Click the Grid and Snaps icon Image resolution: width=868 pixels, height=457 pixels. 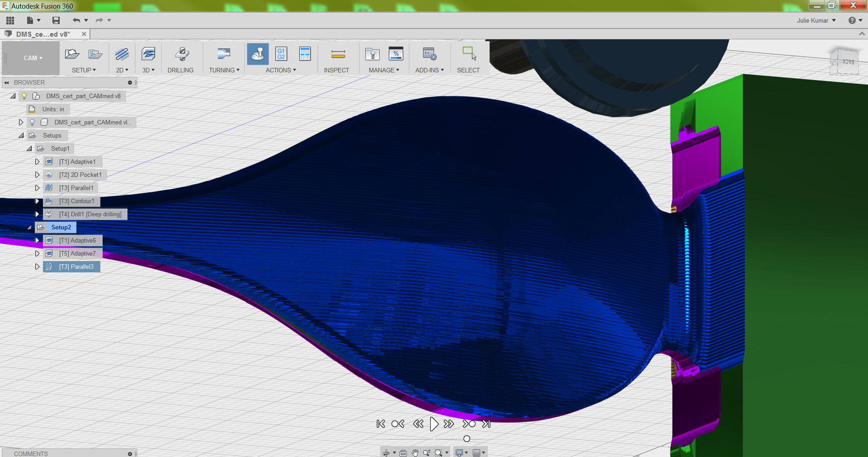pos(476,452)
